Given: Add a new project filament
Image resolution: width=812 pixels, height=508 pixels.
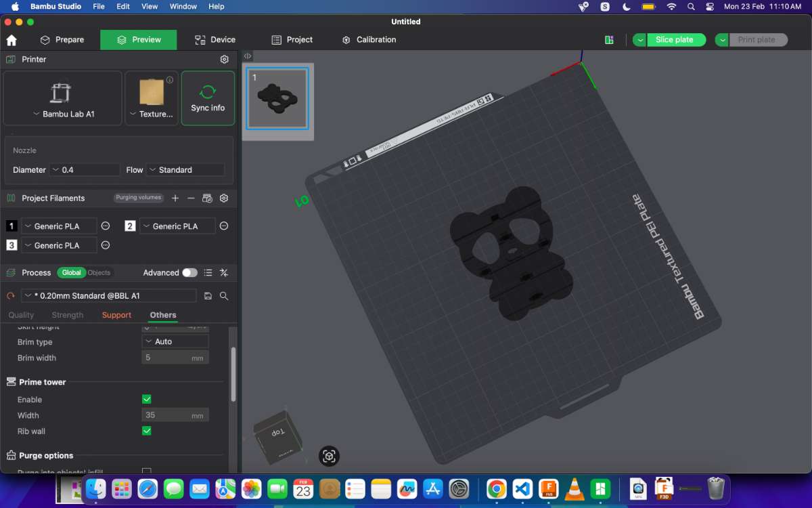Looking at the screenshot, I should 175,198.
